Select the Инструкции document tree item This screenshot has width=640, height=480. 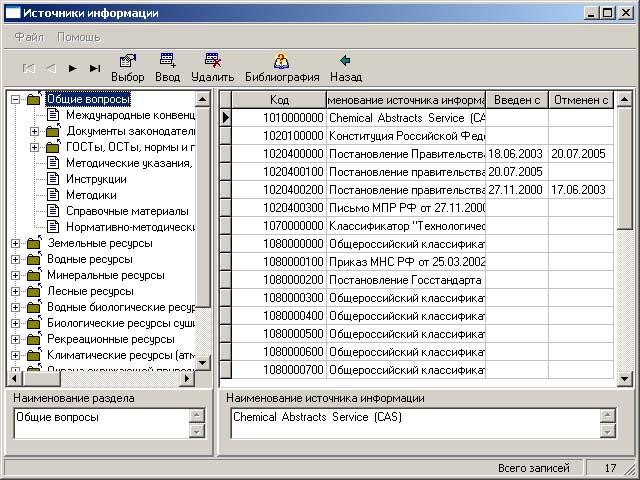(89, 179)
